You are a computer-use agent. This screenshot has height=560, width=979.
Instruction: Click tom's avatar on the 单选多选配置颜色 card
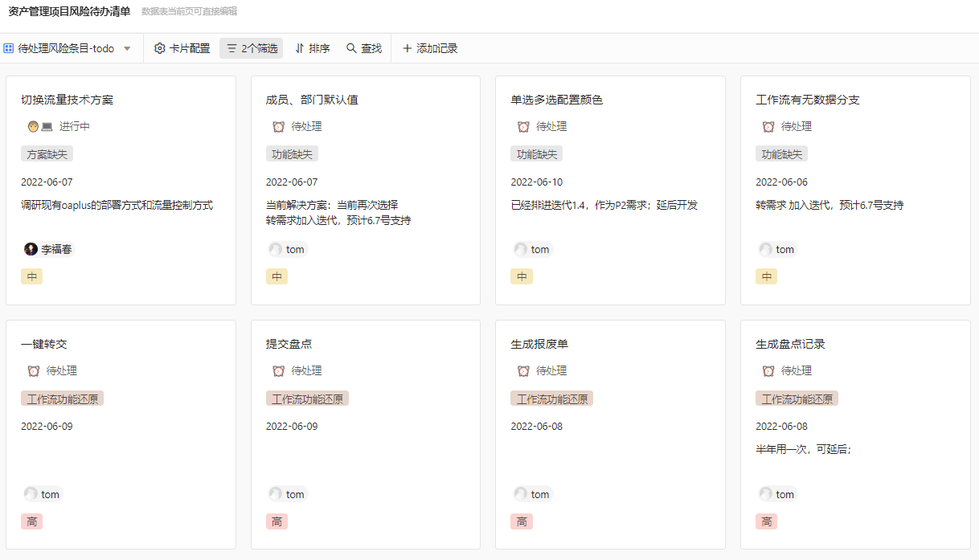520,249
